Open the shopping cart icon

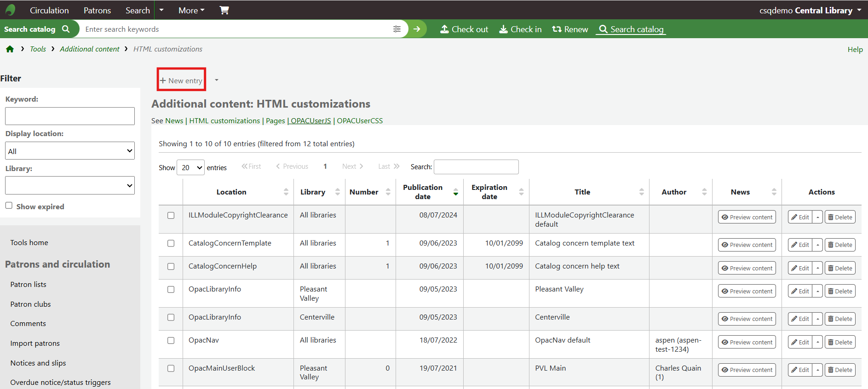pyautogui.click(x=224, y=10)
